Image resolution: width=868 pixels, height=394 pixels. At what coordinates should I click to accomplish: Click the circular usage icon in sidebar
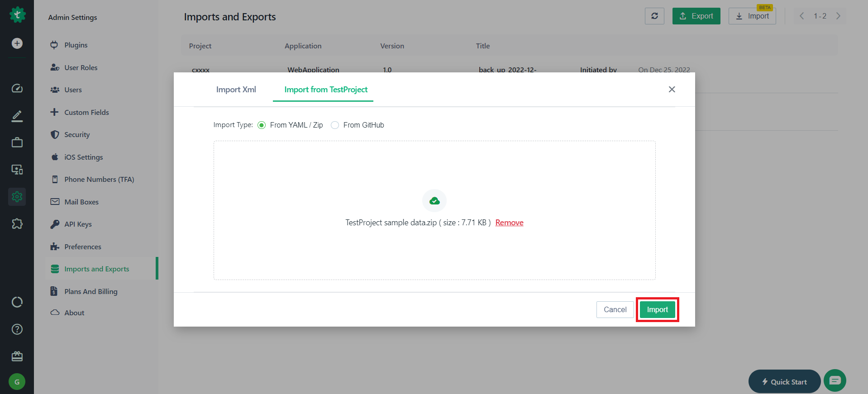tap(17, 302)
